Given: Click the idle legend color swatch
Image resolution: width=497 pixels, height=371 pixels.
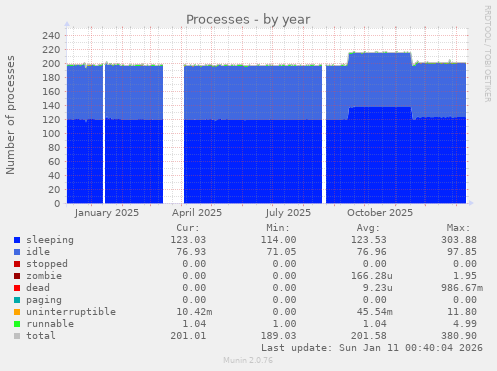Looking at the screenshot, I should point(17,252).
